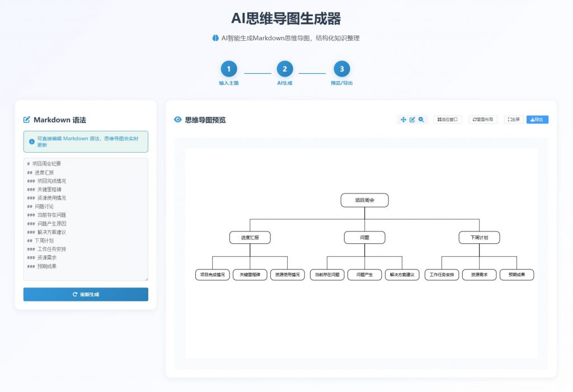
Task: Select the 项目周会 root node
Action: (364, 200)
